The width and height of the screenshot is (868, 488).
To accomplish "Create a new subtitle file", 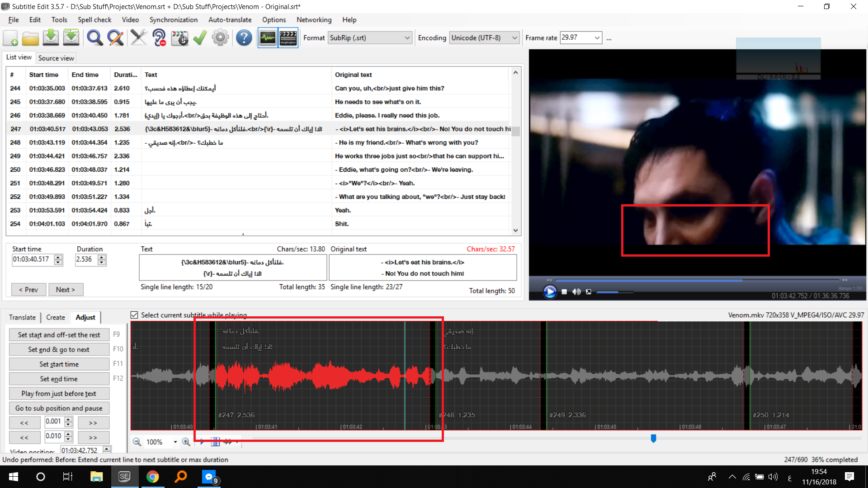I will coord(10,38).
